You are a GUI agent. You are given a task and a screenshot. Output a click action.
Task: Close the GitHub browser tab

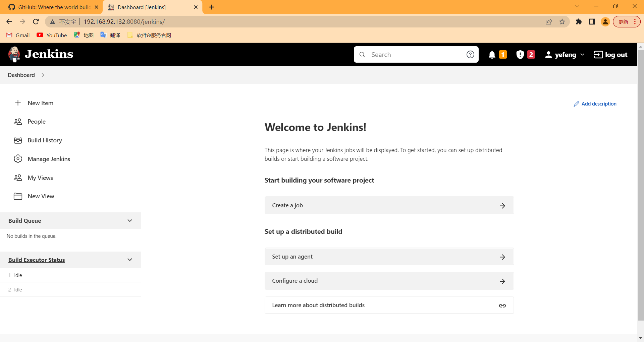[x=96, y=7]
